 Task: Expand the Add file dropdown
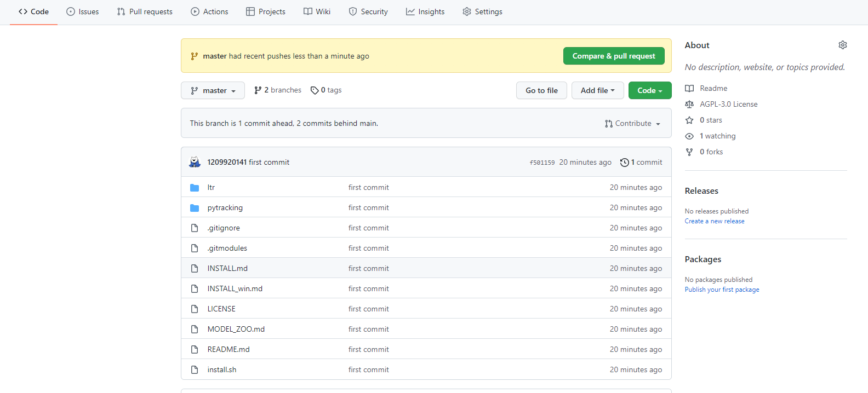coord(598,90)
